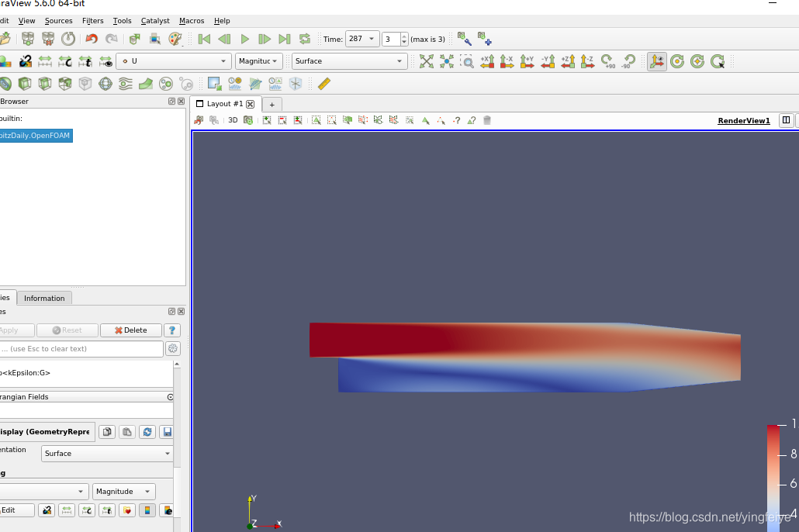Select the ruler measurement tool

(323, 84)
